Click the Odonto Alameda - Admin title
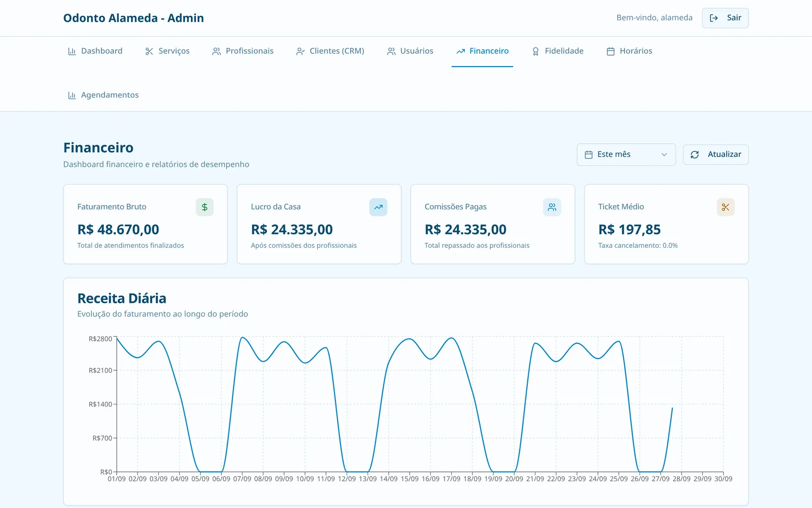 tap(133, 18)
